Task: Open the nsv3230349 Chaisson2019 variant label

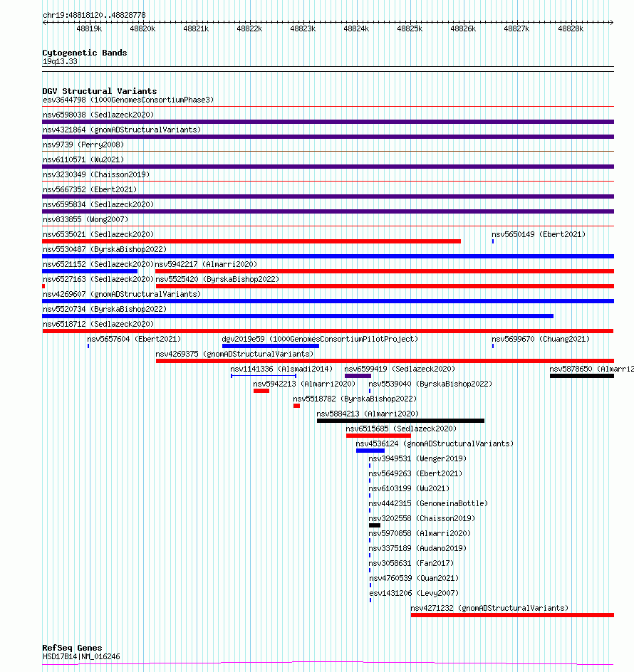Action: point(96,175)
